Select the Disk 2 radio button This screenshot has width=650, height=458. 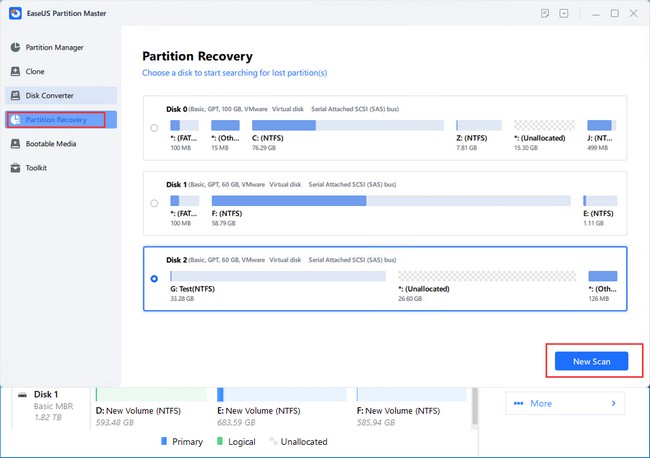tap(153, 279)
